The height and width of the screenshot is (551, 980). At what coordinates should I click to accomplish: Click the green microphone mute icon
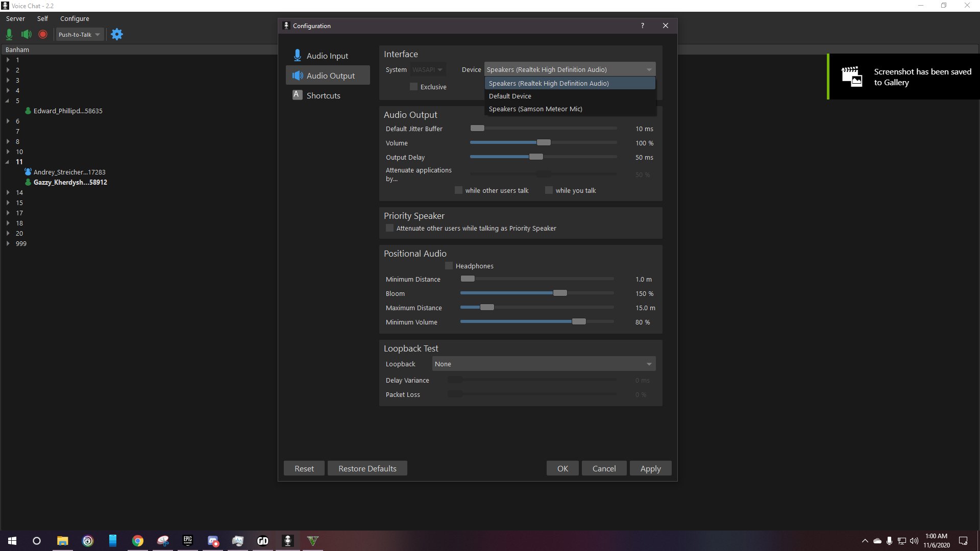pyautogui.click(x=9, y=34)
